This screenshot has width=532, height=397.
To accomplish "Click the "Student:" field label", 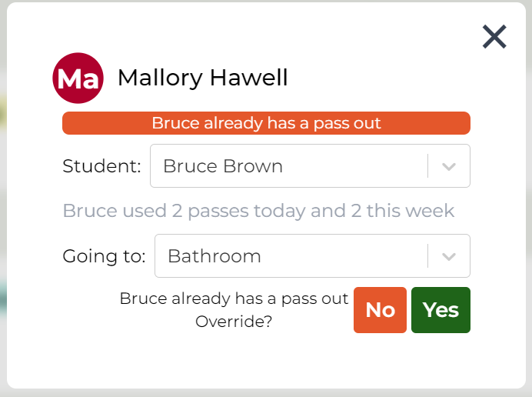I will pyautogui.click(x=101, y=166).
